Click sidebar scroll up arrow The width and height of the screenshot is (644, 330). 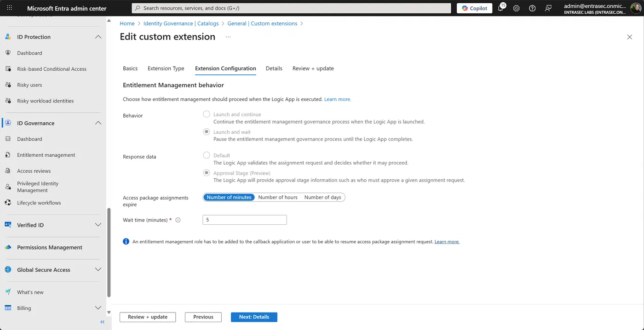pyautogui.click(x=109, y=21)
